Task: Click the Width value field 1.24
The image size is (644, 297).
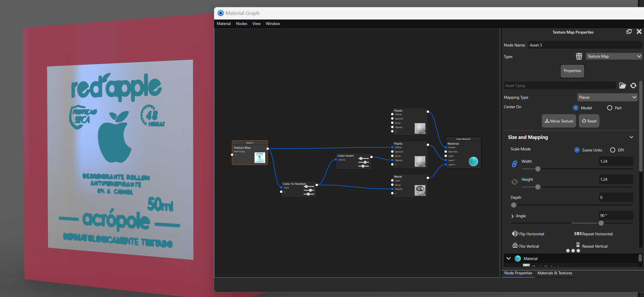Action: click(616, 161)
